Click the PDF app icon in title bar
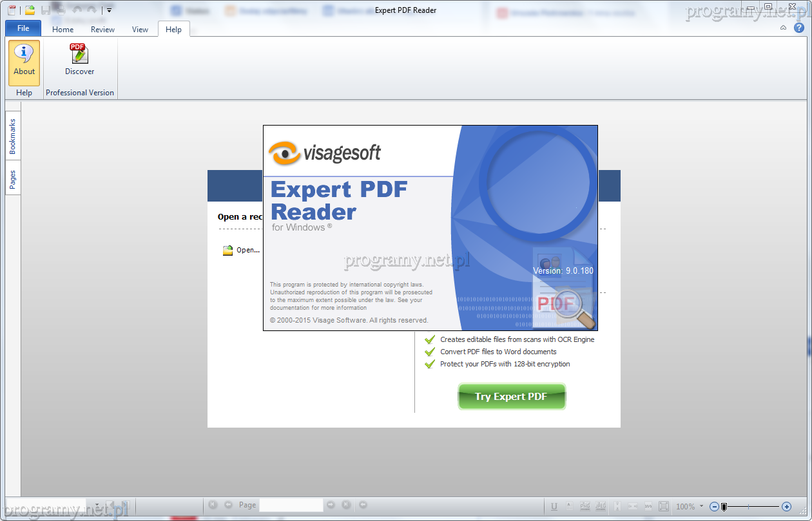Viewport: 812px width, 521px height. (x=11, y=10)
